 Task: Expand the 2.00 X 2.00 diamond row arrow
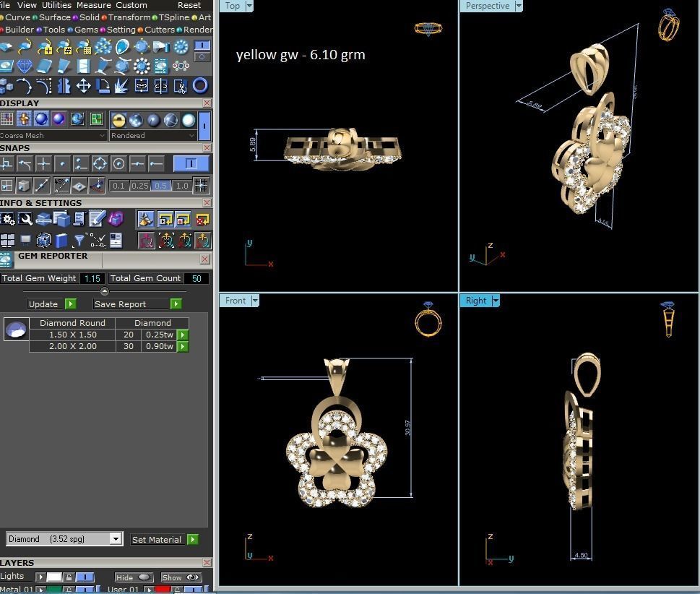click(x=183, y=346)
